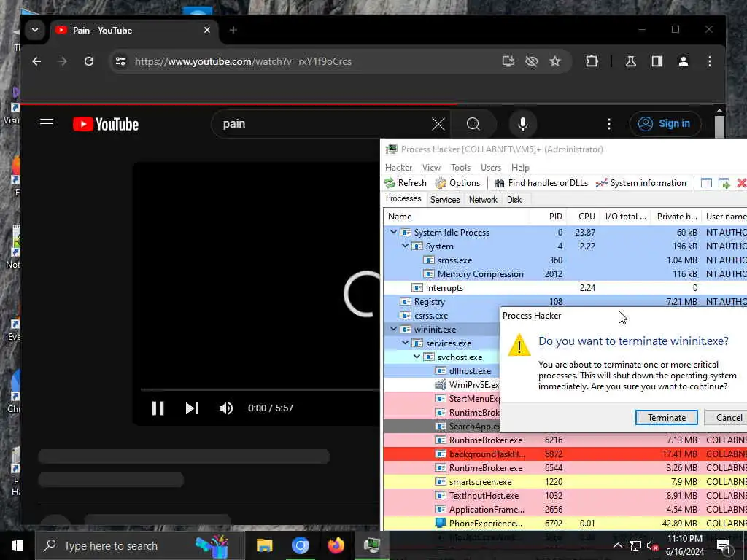Mute the YouTube player volume
The height and width of the screenshot is (560, 747).
(x=226, y=408)
